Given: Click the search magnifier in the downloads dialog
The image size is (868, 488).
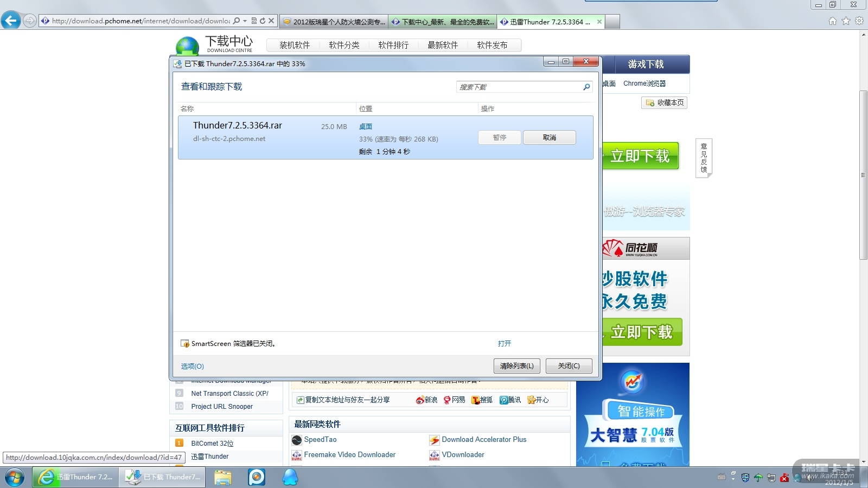Looking at the screenshot, I should [586, 87].
